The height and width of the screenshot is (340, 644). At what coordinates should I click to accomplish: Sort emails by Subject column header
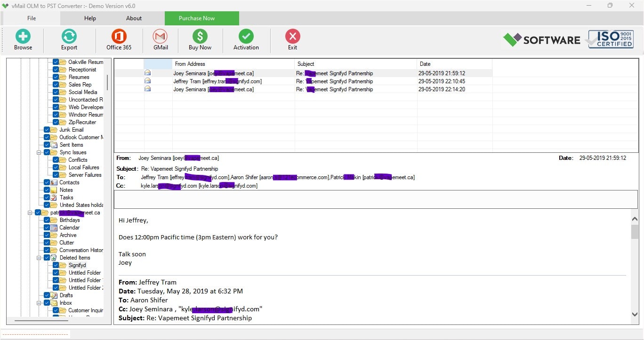355,64
